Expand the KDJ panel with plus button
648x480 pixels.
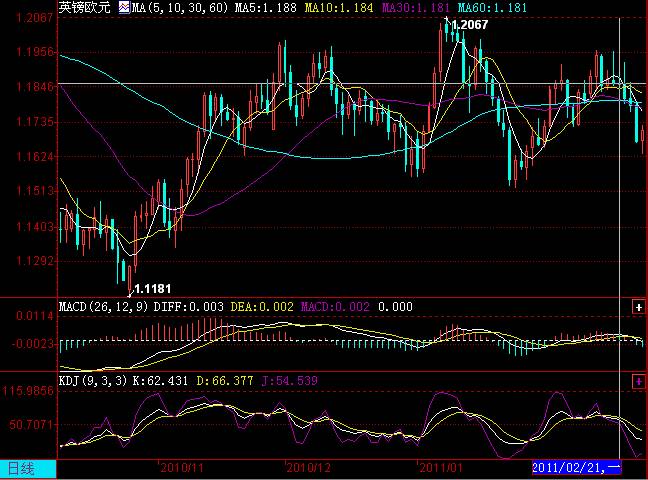click(x=638, y=381)
